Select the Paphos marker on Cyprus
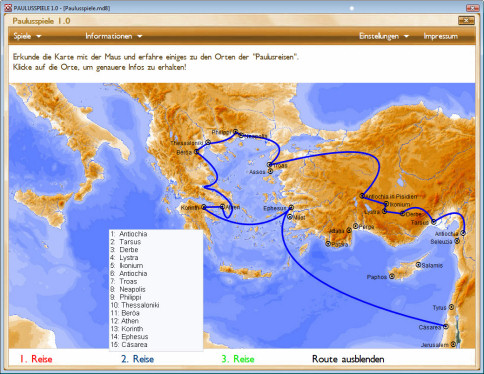Screen dimensions: 484x374 coord(392,276)
